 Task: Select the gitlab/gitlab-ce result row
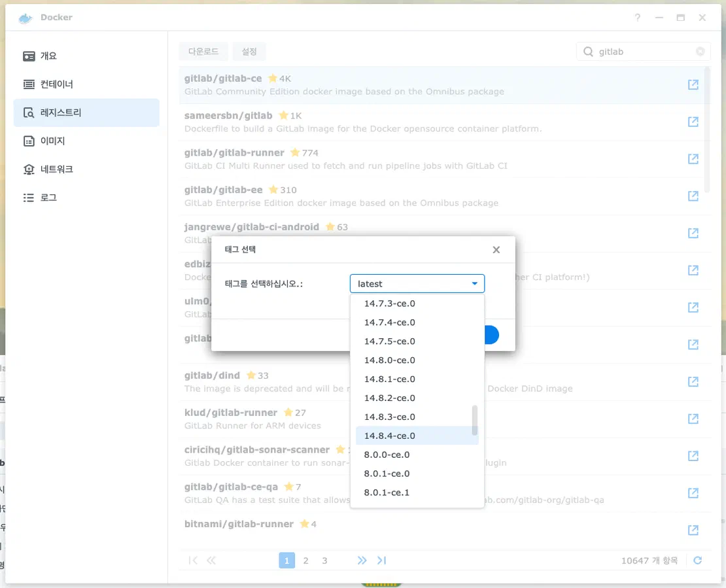[445, 85]
